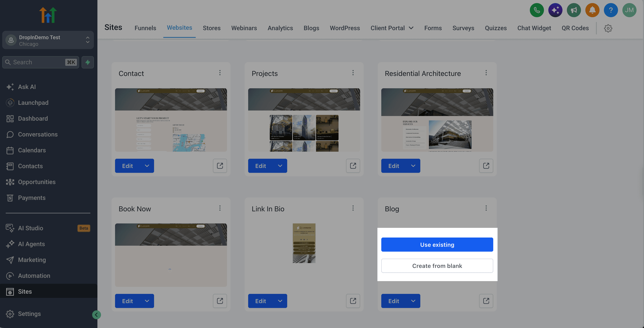644x328 pixels.
Task: Open Contact page three-dot menu
Action: click(220, 73)
